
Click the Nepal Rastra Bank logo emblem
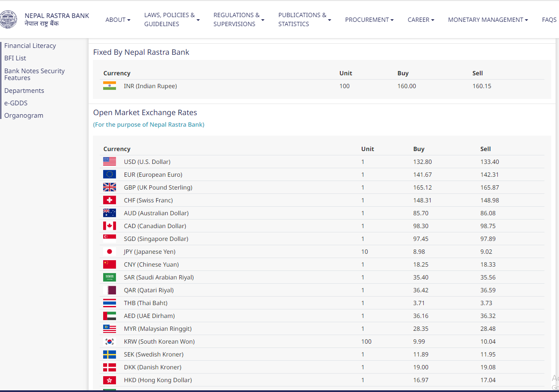[x=8, y=20]
